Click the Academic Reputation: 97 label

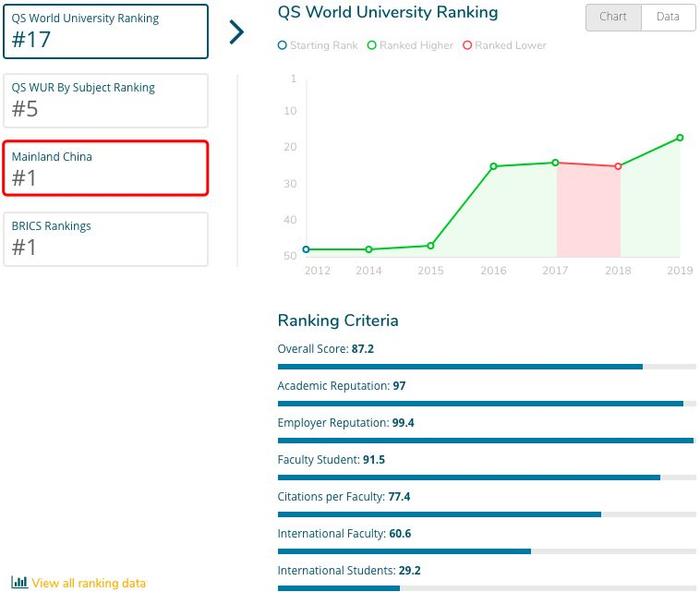tap(342, 386)
